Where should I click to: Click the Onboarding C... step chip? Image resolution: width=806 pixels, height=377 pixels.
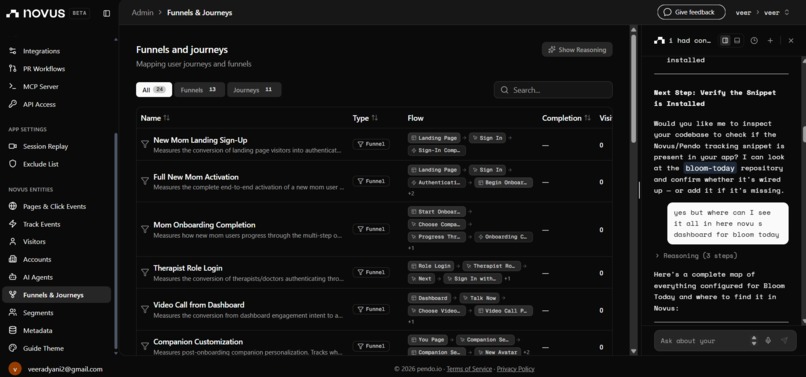(x=503, y=237)
